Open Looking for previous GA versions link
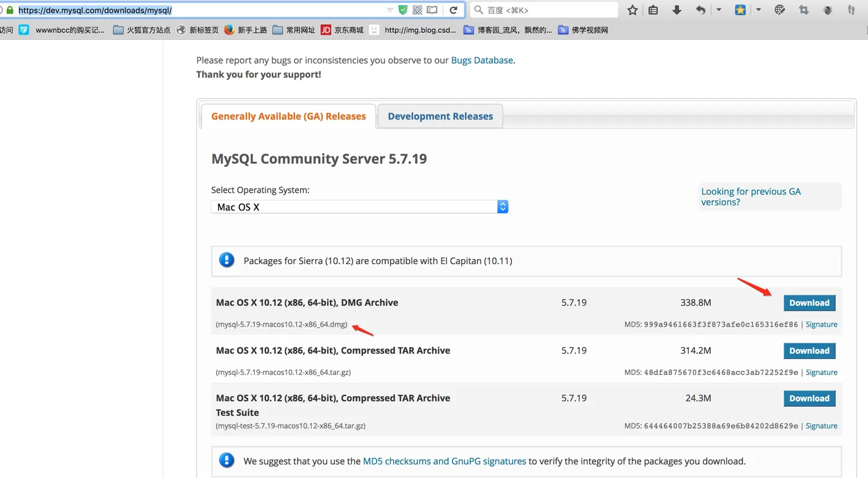Image resolution: width=868 pixels, height=478 pixels. (751, 197)
